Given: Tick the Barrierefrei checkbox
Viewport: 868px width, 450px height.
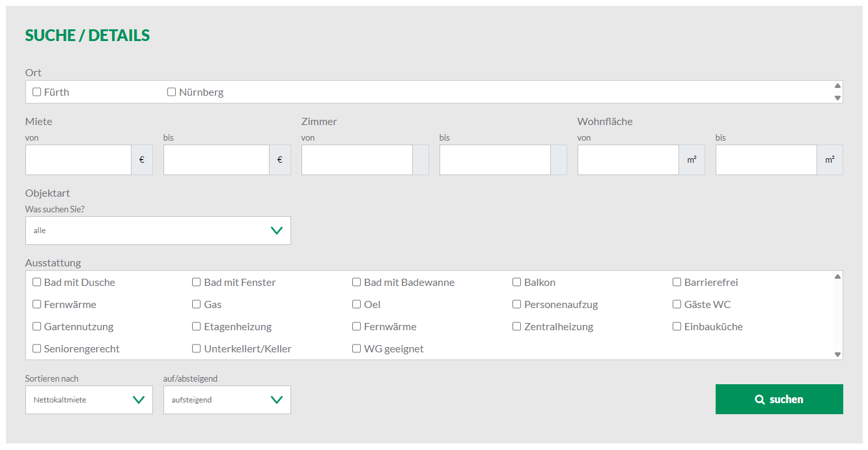Looking at the screenshot, I should point(677,282).
